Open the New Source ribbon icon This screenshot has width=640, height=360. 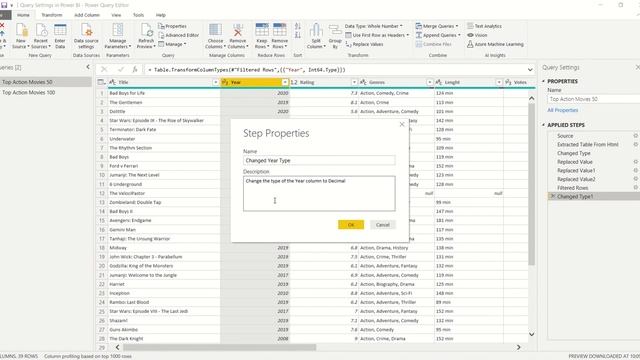[21, 36]
